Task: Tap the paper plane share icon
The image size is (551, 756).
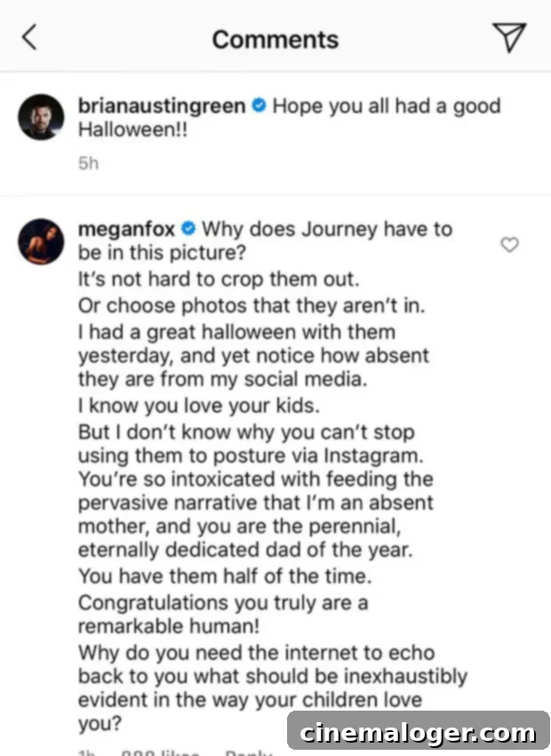Action: pyautogui.click(x=509, y=37)
